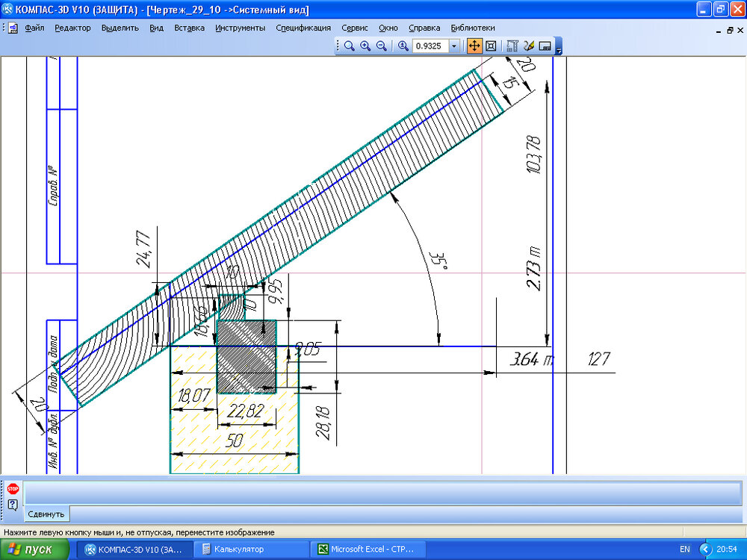The image size is (747, 560).
Task: Click the zoom out icon
Action: point(381,46)
